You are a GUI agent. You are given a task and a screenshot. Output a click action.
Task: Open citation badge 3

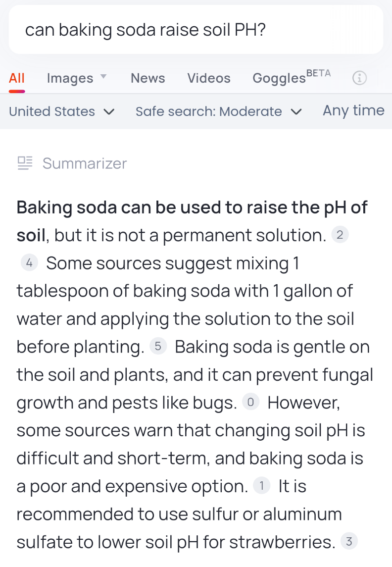tap(349, 541)
